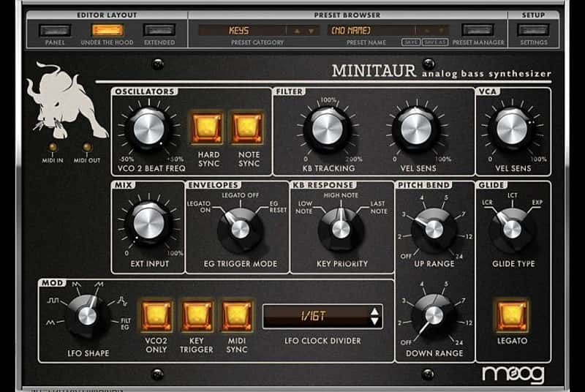Click the filter KB Tracking knob
This screenshot has height=392, width=585.
click(327, 129)
